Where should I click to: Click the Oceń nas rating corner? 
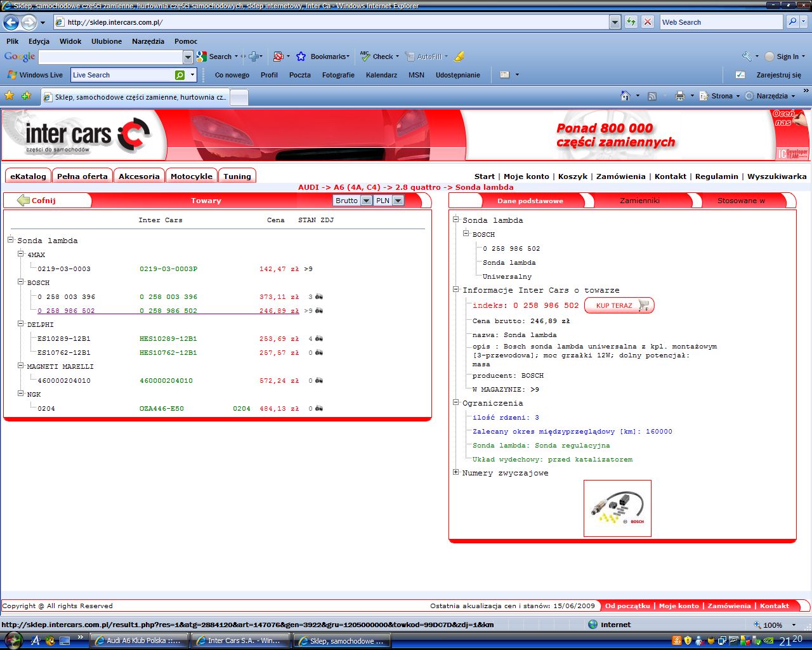point(790,119)
